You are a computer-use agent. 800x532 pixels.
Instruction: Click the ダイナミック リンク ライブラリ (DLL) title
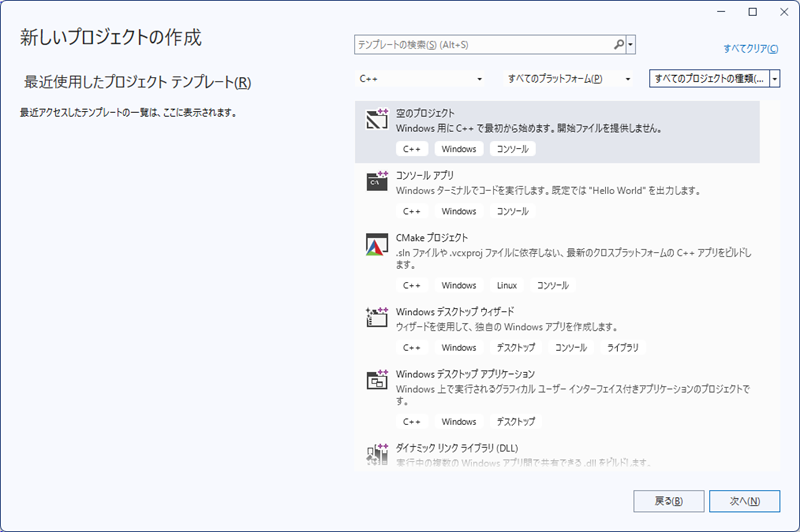457,448
